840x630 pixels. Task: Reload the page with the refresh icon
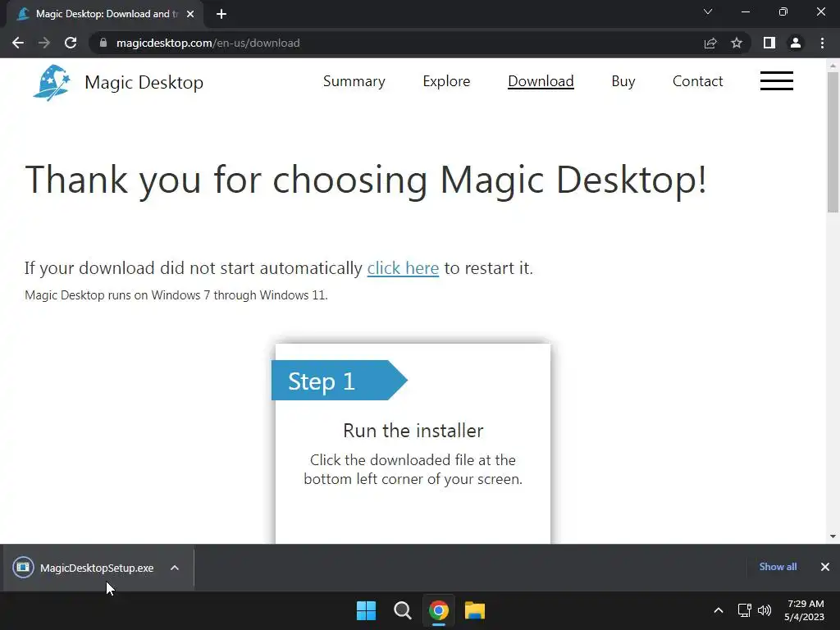(x=71, y=43)
